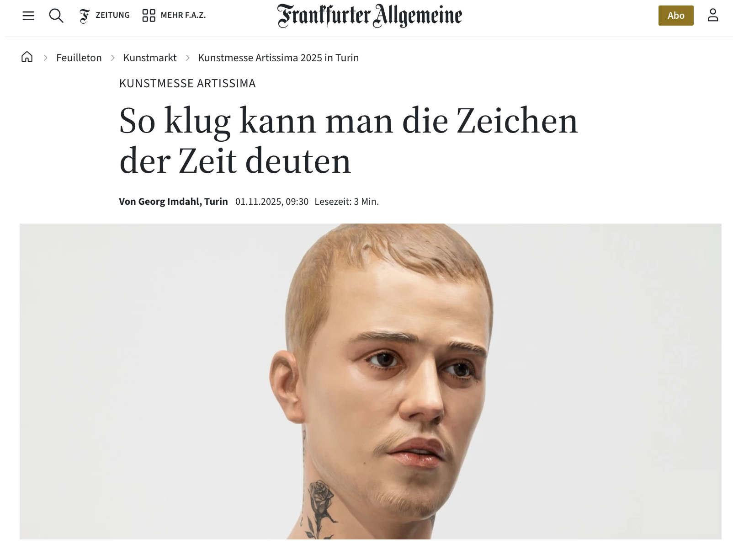The image size is (733, 560).
Task: Click the article headline text
Action: [x=349, y=141]
